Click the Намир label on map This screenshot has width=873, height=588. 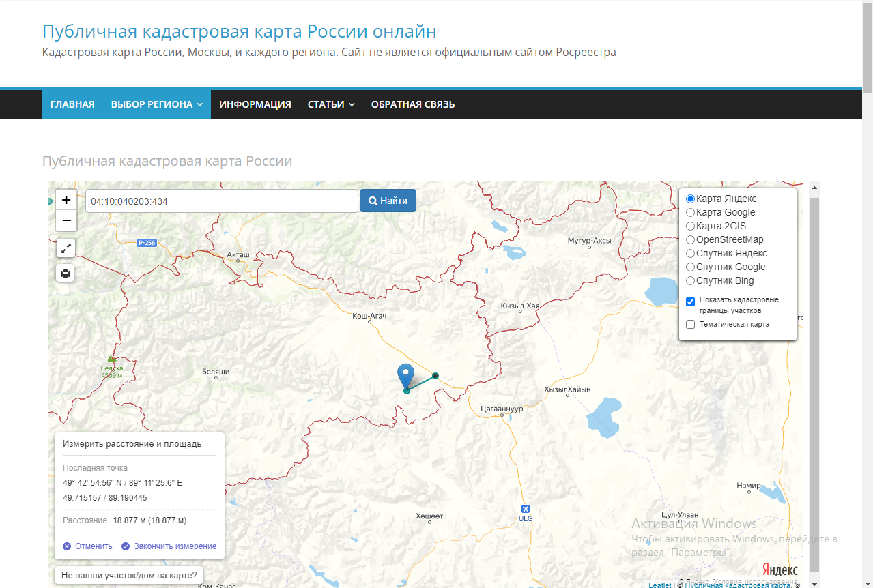click(x=749, y=486)
